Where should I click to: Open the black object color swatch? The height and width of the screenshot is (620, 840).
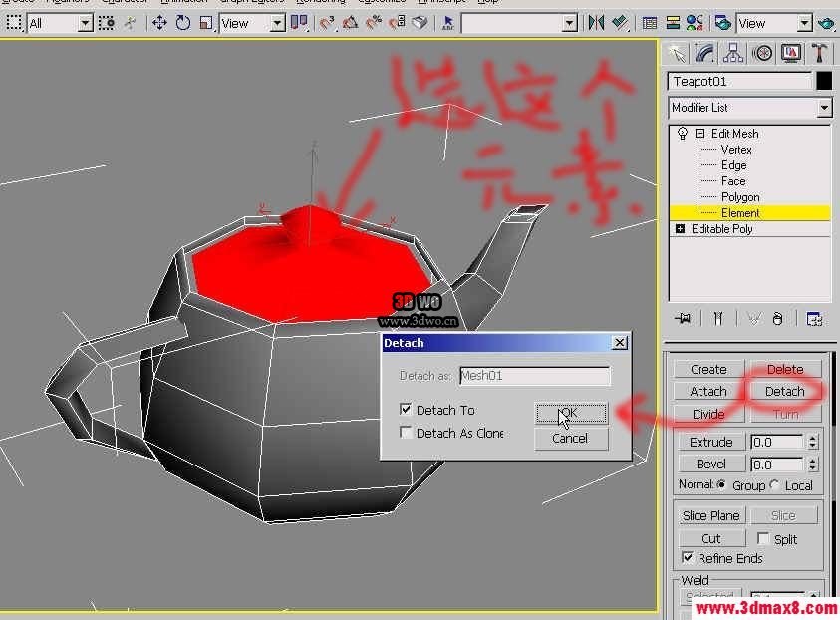pyautogui.click(x=824, y=82)
